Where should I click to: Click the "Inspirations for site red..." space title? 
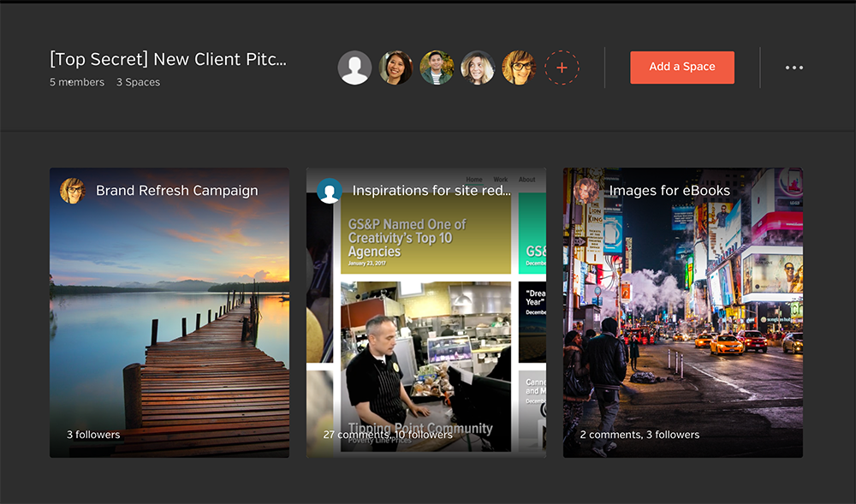(x=431, y=190)
